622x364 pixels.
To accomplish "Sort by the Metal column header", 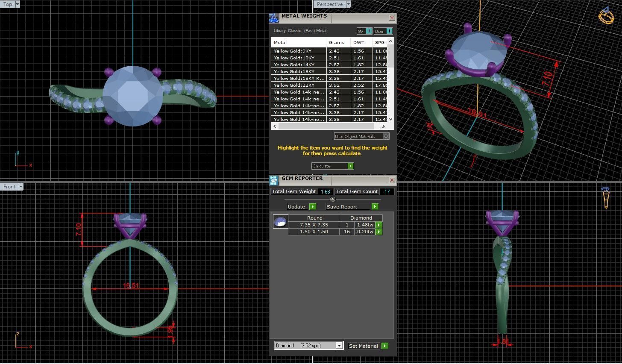I will [x=299, y=42].
